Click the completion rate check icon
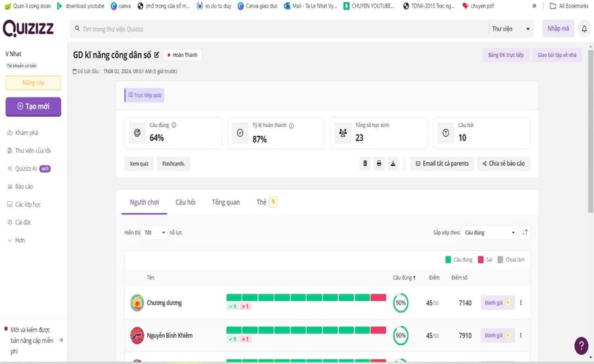This screenshot has height=364, width=594. (240, 133)
